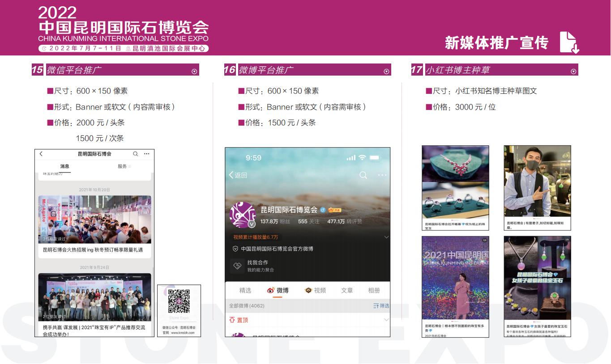Open the 相册 tab on Weibo profile

point(374,290)
